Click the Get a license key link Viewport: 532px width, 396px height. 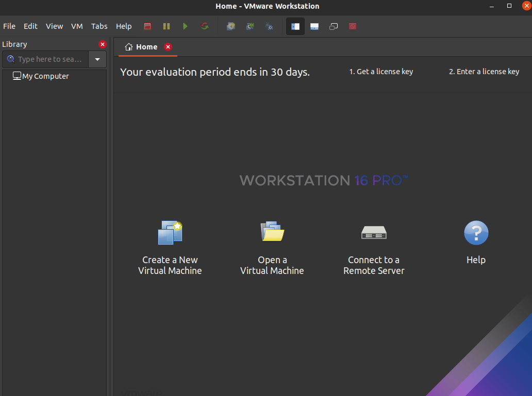pyautogui.click(x=381, y=72)
